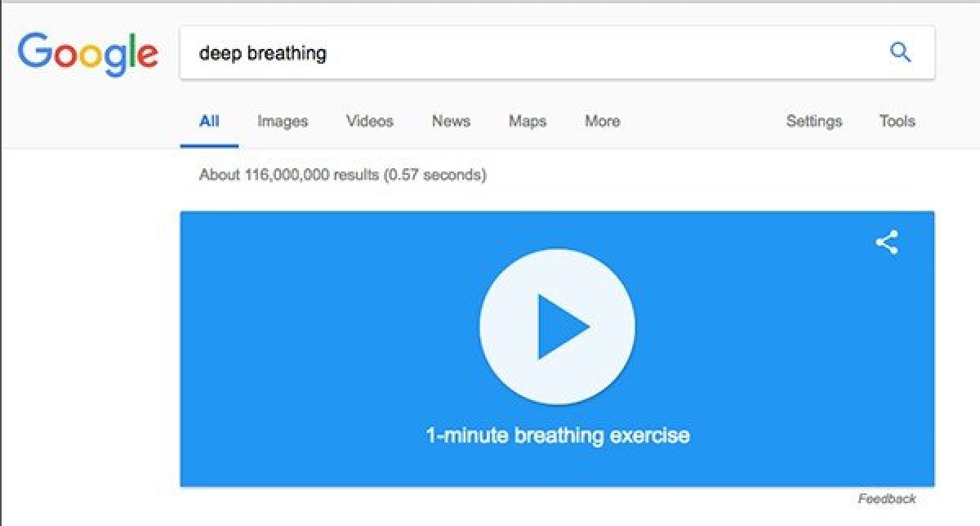Viewport: 980px width, 526px height.
Task: Select the All results tab
Action: click(x=209, y=121)
